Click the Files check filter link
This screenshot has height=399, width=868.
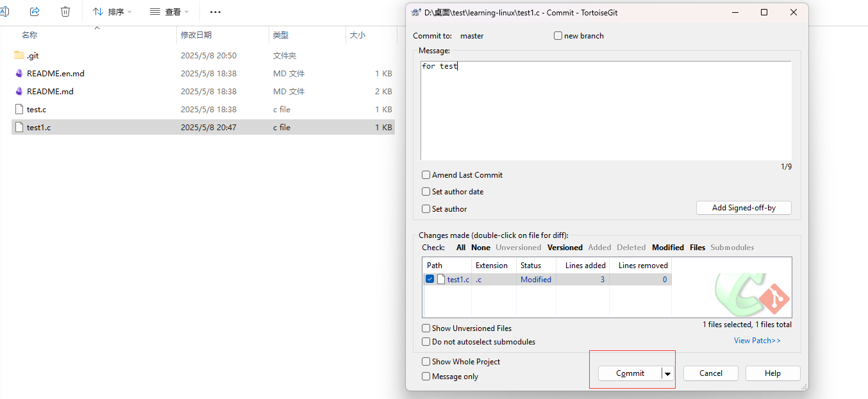tap(697, 248)
